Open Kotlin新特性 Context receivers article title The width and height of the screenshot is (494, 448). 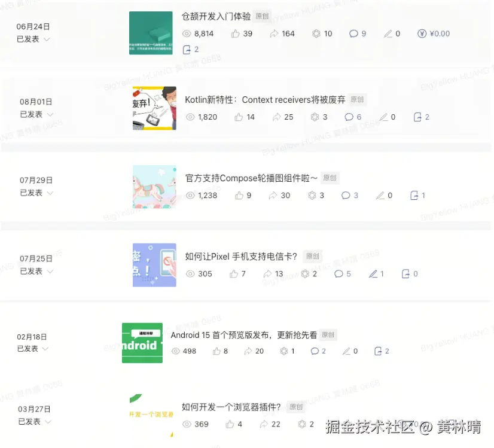coord(265,100)
